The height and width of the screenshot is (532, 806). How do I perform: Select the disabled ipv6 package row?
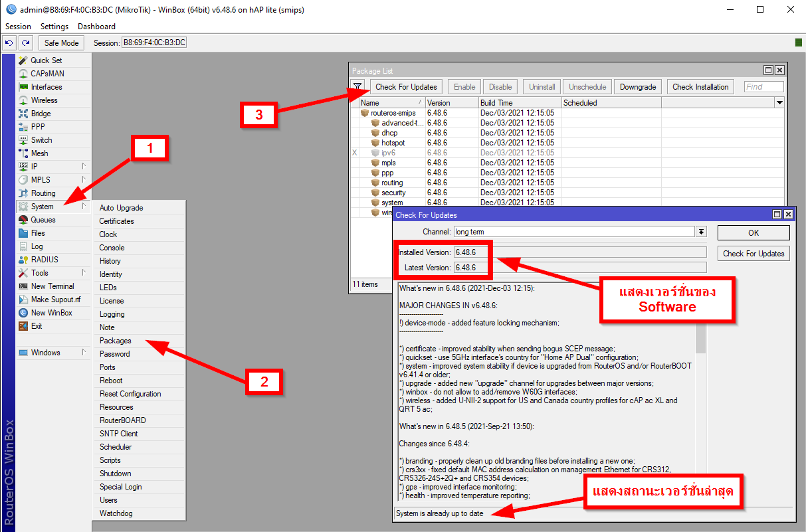point(567,153)
